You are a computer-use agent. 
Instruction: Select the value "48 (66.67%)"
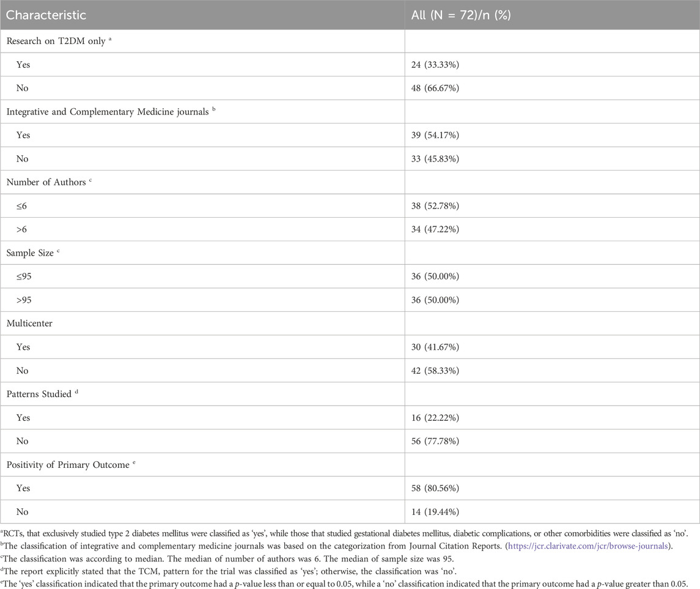click(x=435, y=88)
